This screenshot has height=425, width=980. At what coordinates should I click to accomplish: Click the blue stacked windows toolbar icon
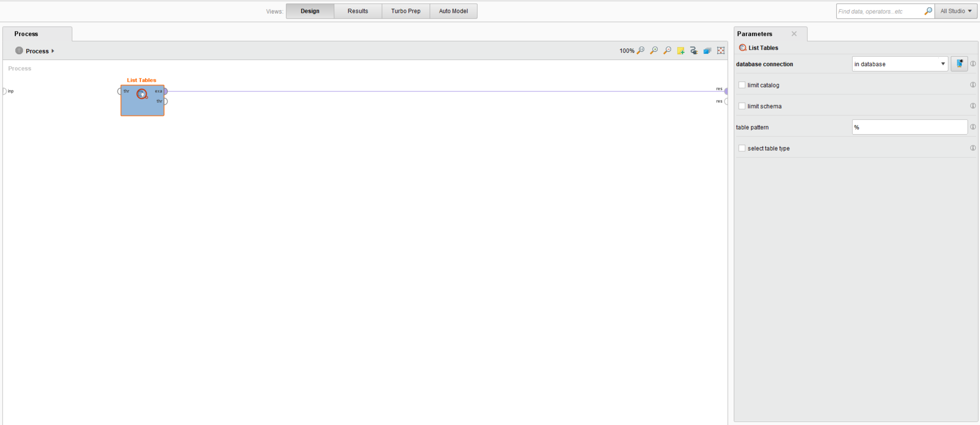click(707, 50)
